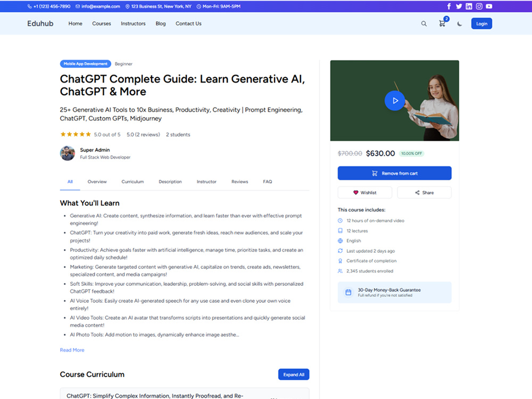Click the phone icon in top bar
Screen dimensions: 532x399
(x=29, y=6)
